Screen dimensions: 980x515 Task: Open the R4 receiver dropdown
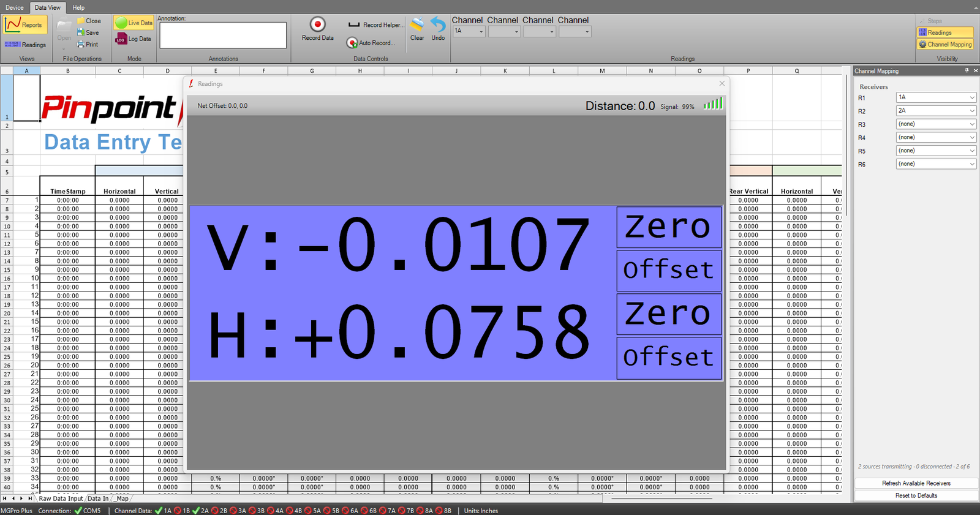pyautogui.click(x=936, y=138)
